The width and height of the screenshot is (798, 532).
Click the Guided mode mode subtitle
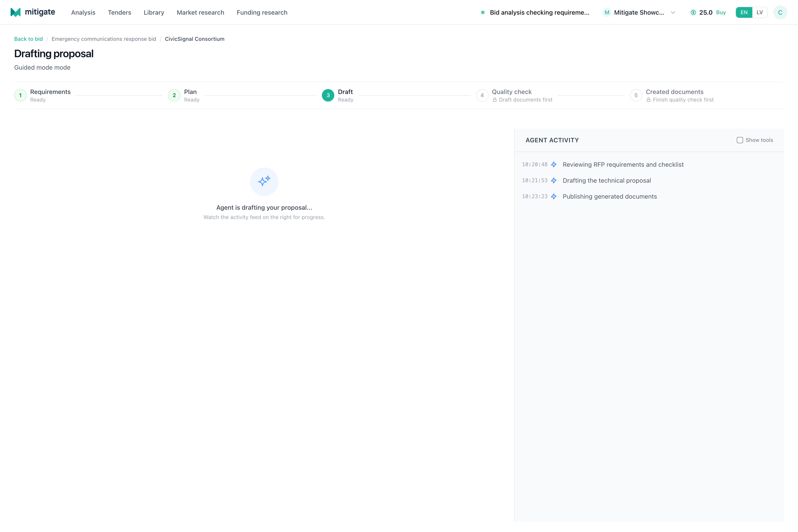click(42, 68)
